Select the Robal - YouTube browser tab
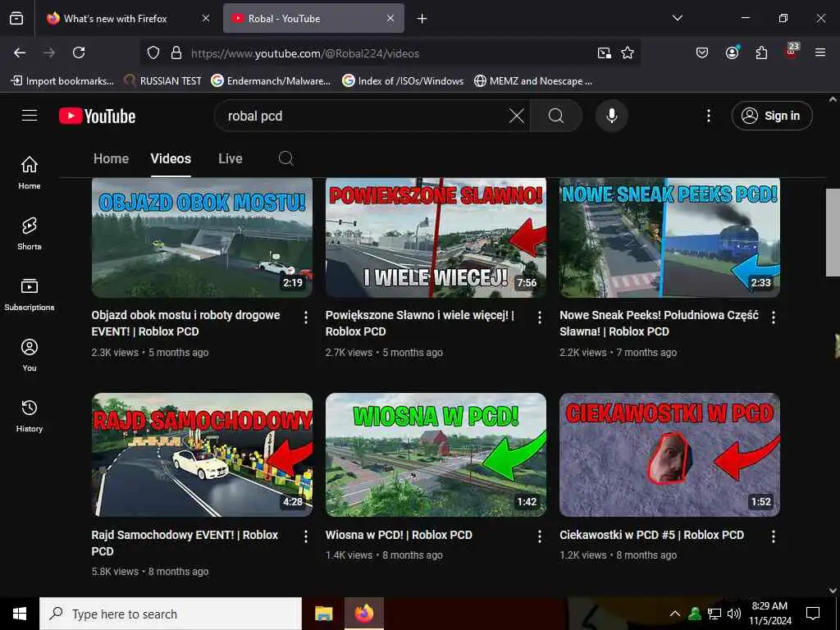Viewport: 840px width, 630px height. (x=313, y=18)
